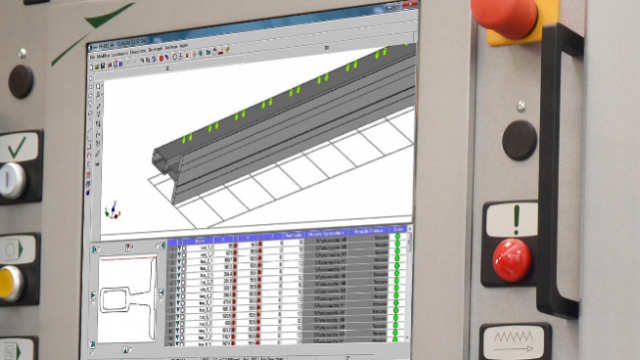Open bottom-left dropdown icon of profile panel
Screen dimensions: 640x360
point(93,345)
